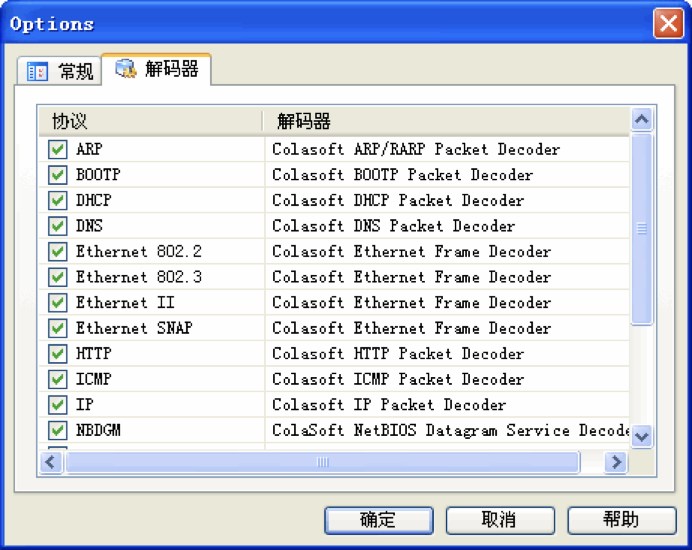Viewport: 692px width, 550px height.
Task: Close the Options dialog window
Action: (668, 23)
